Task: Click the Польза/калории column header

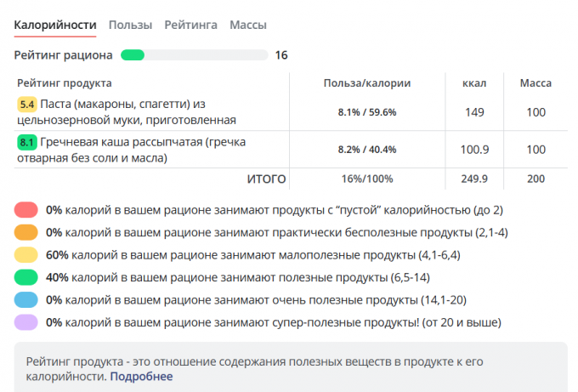Action: tap(367, 83)
